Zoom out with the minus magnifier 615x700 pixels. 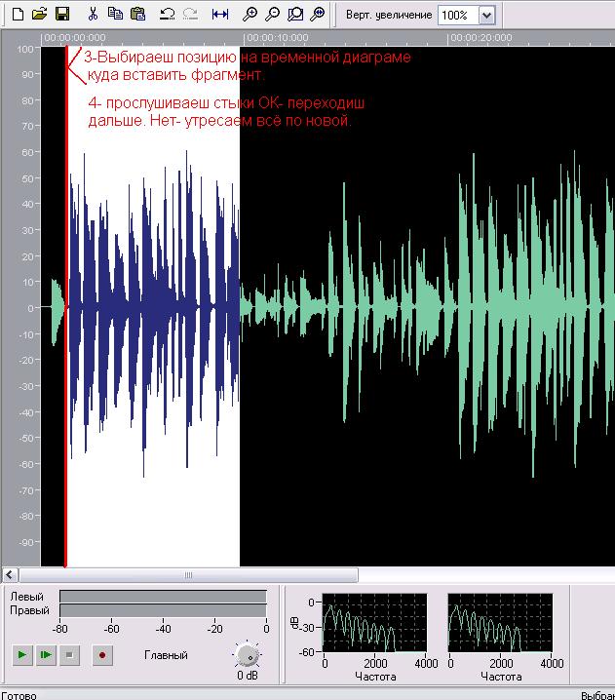click(272, 15)
